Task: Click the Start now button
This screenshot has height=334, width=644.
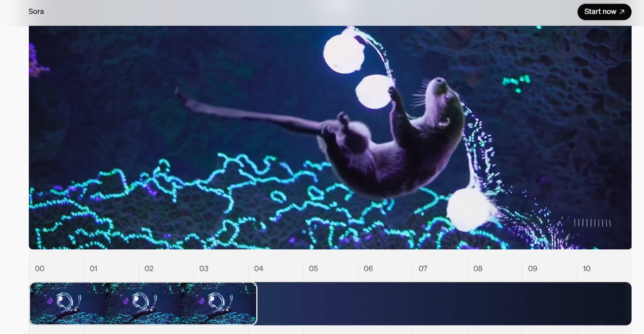Action: pyautogui.click(x=604, y=12)
